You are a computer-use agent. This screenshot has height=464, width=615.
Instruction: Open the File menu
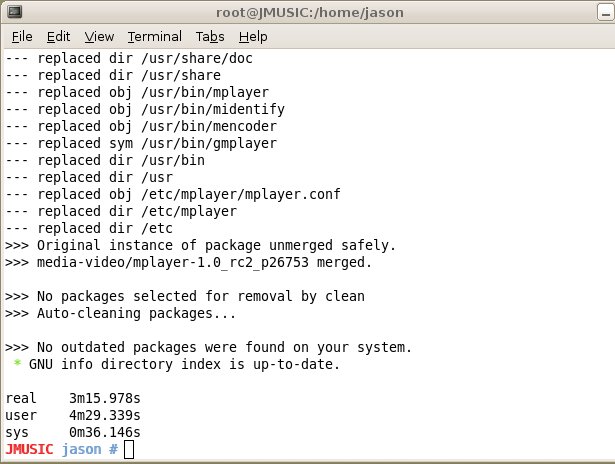click(x=22, y=36)
